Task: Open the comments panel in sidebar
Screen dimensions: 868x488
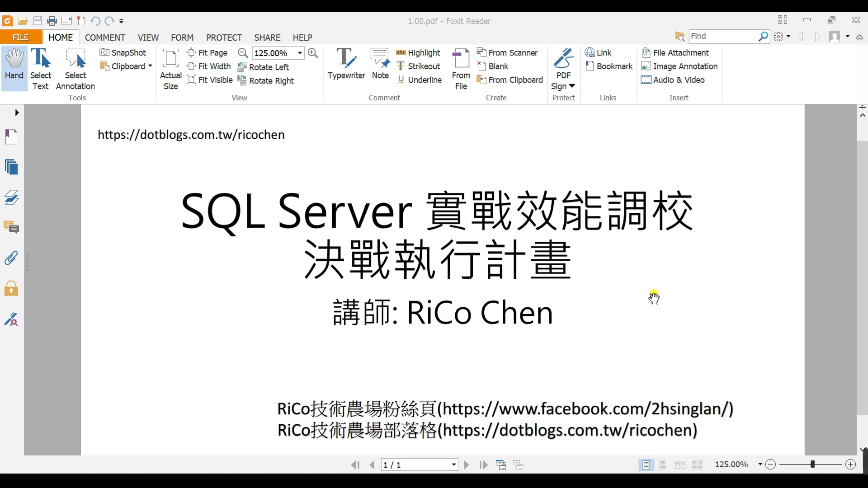Action: pos(11,227)
